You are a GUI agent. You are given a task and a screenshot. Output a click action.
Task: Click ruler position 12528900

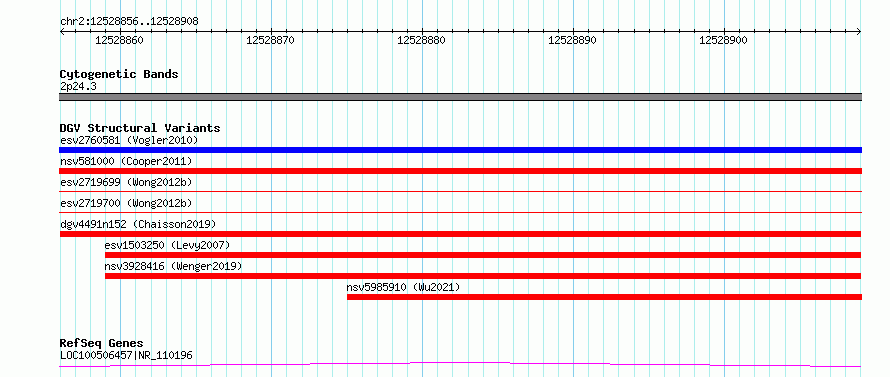tap(723, 40)
